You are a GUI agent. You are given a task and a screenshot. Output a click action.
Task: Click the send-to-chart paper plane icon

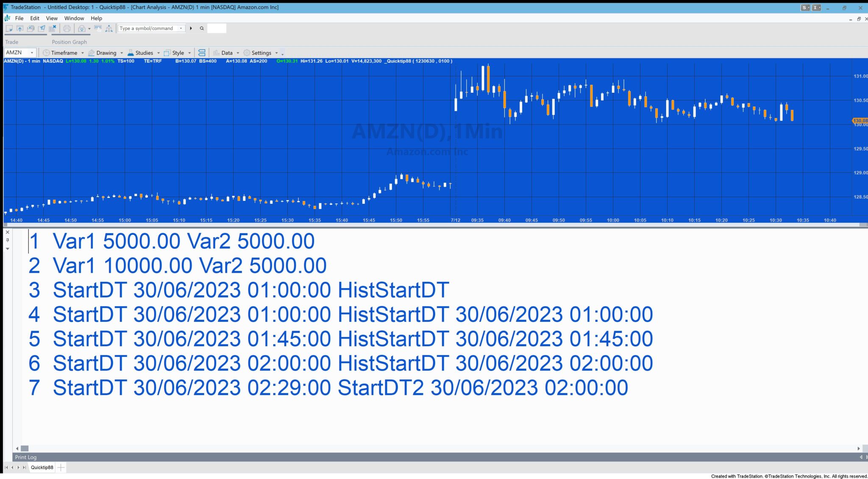42,28
